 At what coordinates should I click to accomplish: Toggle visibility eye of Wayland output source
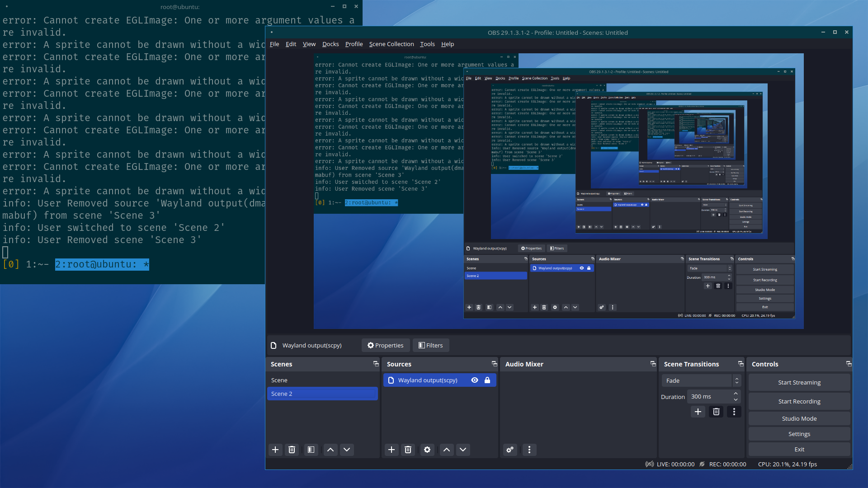click(x=475, y=380)
